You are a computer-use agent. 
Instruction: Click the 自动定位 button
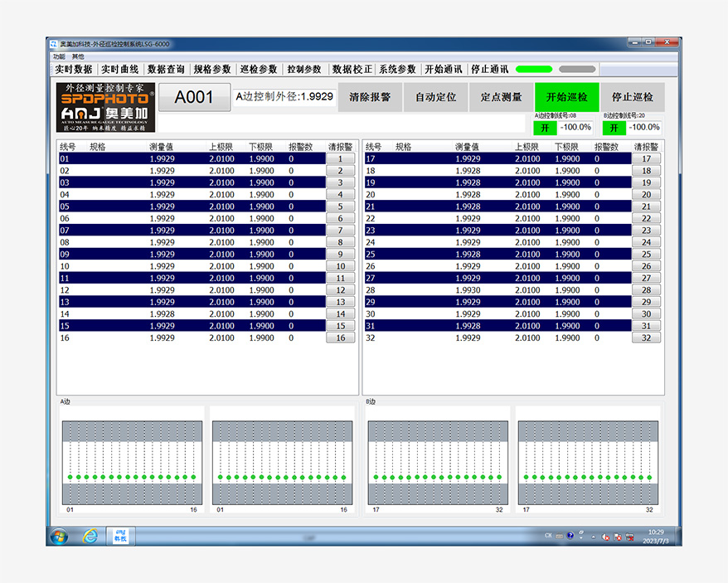tap(435, 97)
